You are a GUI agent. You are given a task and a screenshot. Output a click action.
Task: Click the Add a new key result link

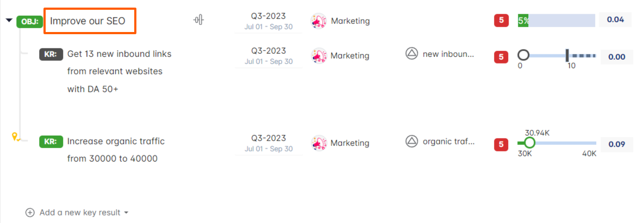point(80,213)
